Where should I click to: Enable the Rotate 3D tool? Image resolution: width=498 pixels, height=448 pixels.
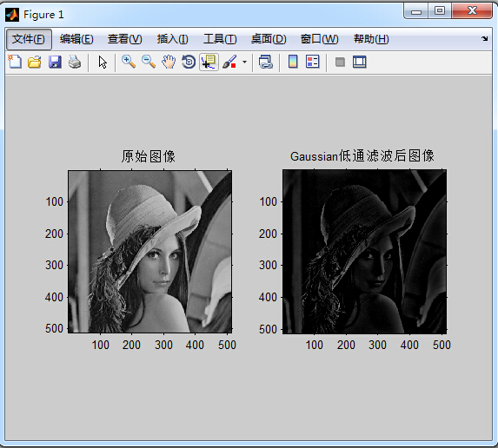tap(189, 62)
